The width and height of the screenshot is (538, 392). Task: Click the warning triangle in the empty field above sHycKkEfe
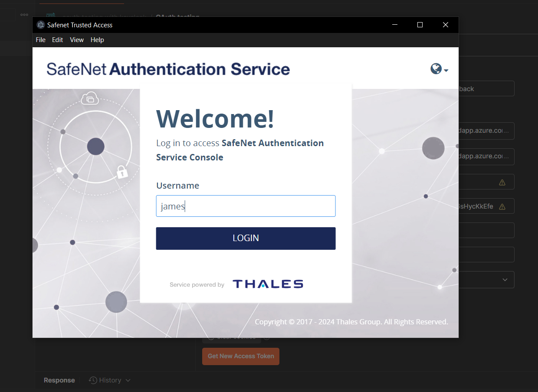(x=502, y=182)
